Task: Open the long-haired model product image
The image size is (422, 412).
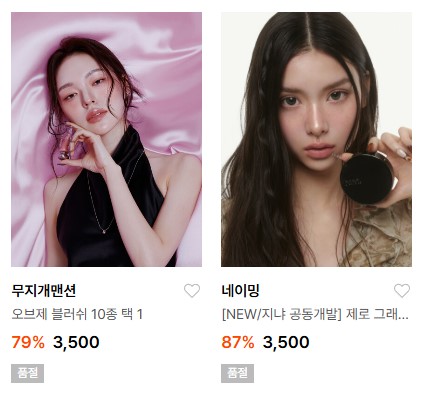Action: (316, 139)
